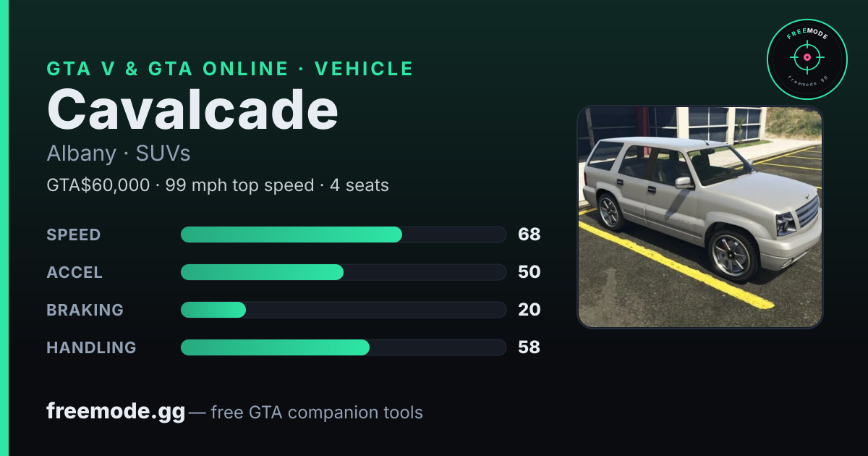Open the Cavalcade vehicle photo thumbnail
868x456 pixels.
click(700, 217)
